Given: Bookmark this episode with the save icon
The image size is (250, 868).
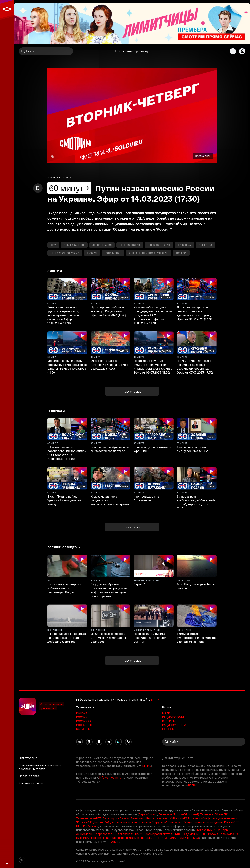Looking at the screenshot, I should click(x=38, y=188).
